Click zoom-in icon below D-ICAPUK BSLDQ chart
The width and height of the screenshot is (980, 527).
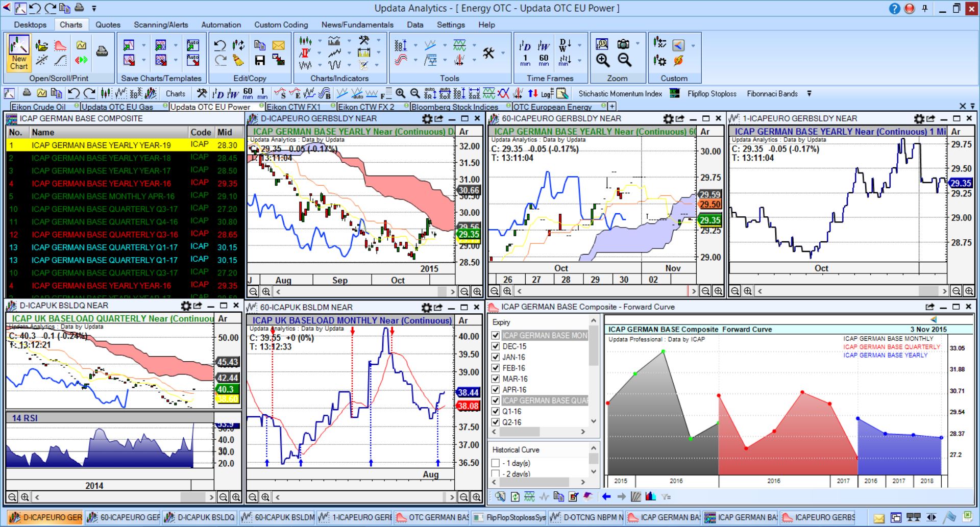pyautogui.click(x=24, y=497)
